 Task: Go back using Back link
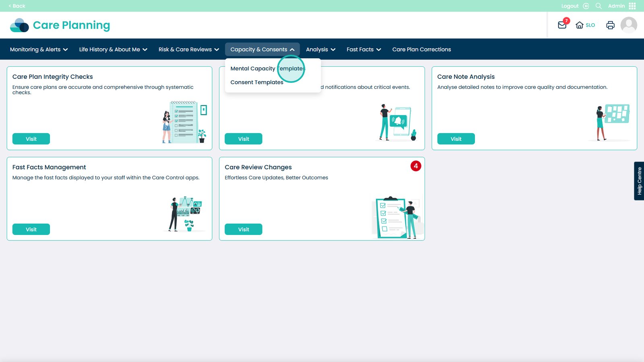pyautogui.click(x=17, y=6)
